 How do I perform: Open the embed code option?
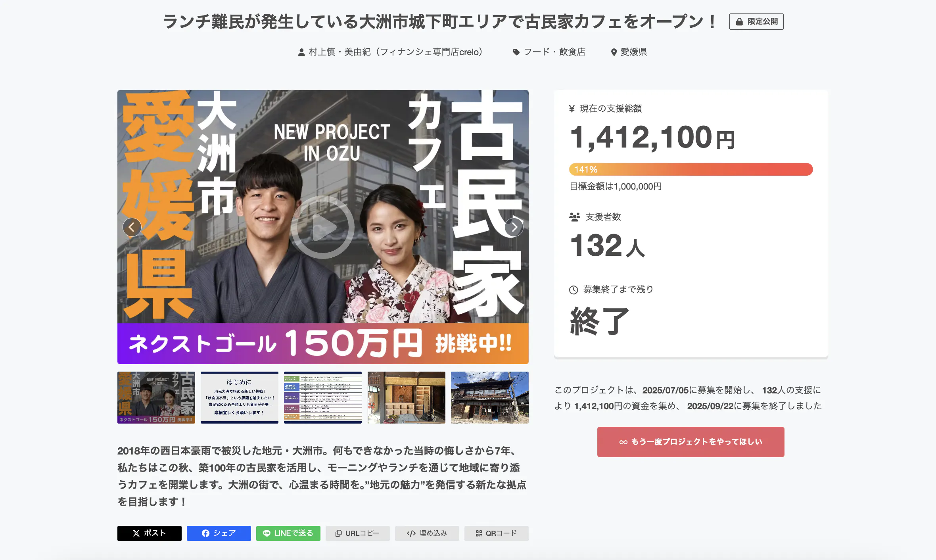[427, 533]
